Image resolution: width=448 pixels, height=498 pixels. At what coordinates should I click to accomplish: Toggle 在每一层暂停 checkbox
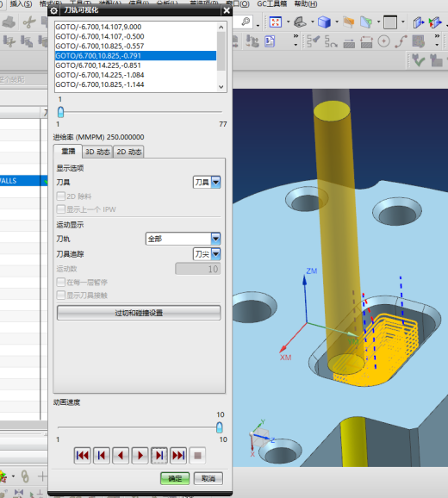click(x=61, y=282)
